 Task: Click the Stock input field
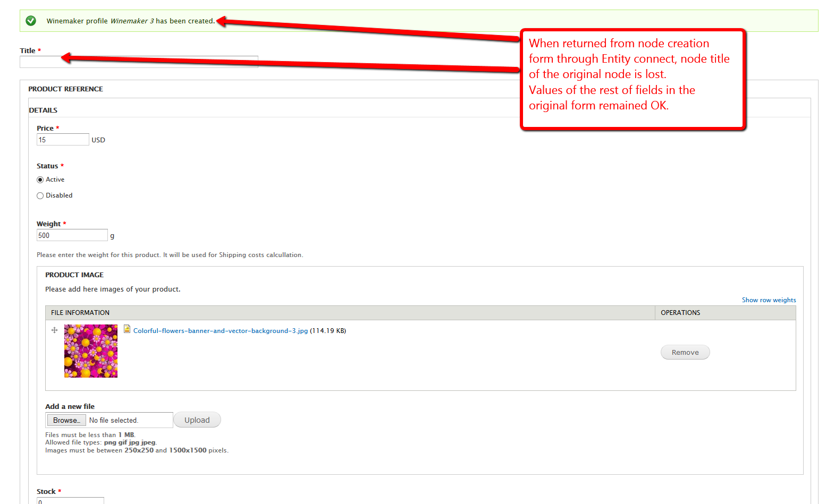point(69,501)
